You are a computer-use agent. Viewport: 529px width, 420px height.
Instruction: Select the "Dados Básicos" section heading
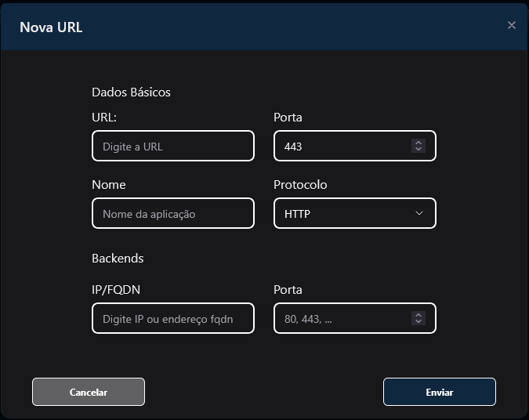131,92
